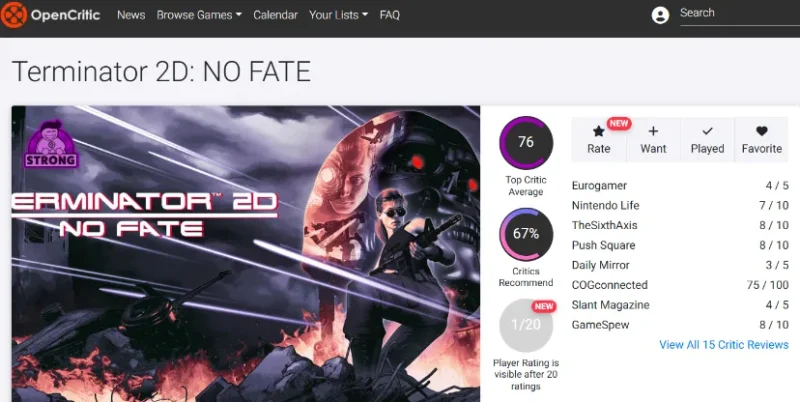Open the Eurogamer review

(x=600, y=185)
